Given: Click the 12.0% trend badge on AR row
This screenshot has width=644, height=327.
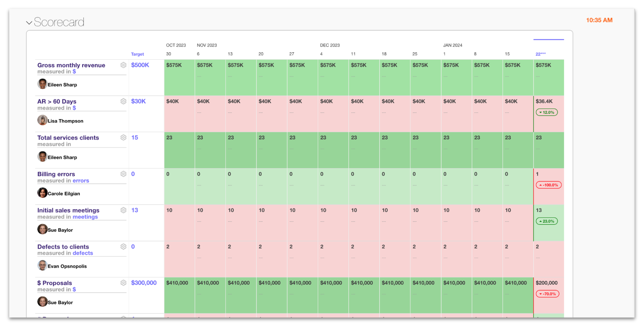Looking at the screenshot, I should coord(547,113).
